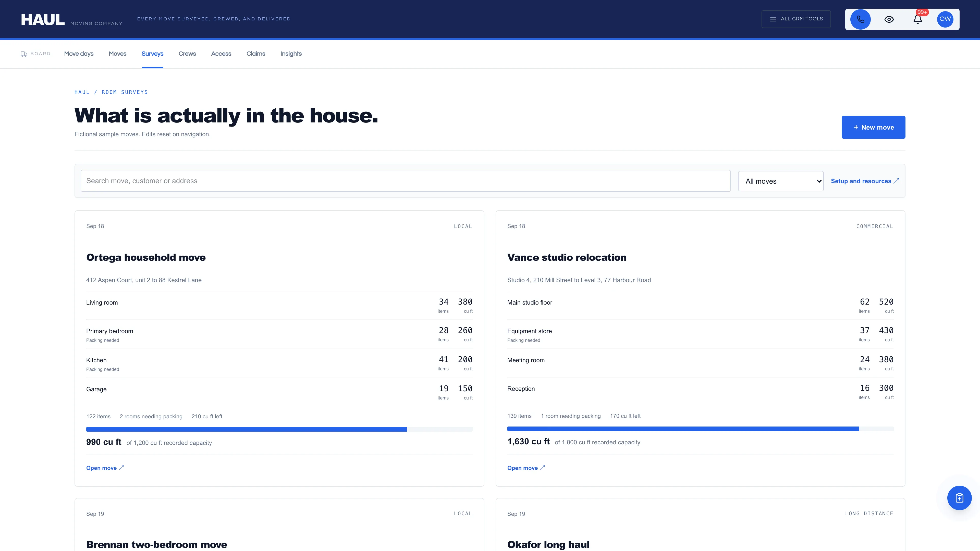Switch to the Claims tab
The width and height of the screenshot is (980, 551).
[x=256, y=54]
